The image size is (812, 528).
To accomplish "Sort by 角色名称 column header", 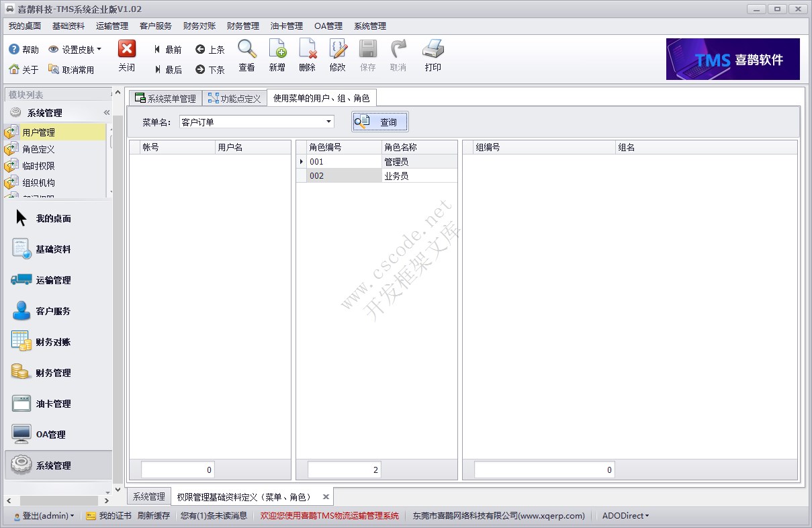I will point(419,147).
